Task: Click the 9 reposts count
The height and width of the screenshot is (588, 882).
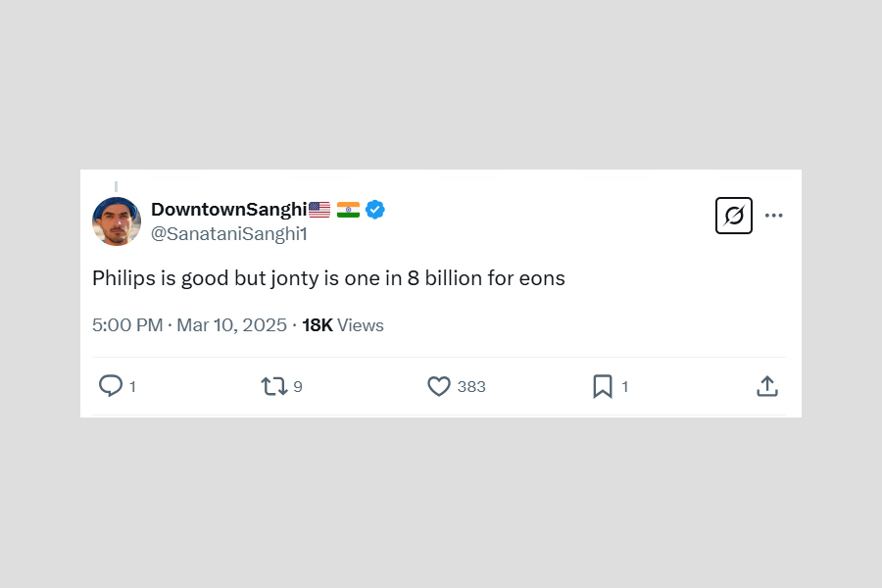Action: click(x=298, y=387)
